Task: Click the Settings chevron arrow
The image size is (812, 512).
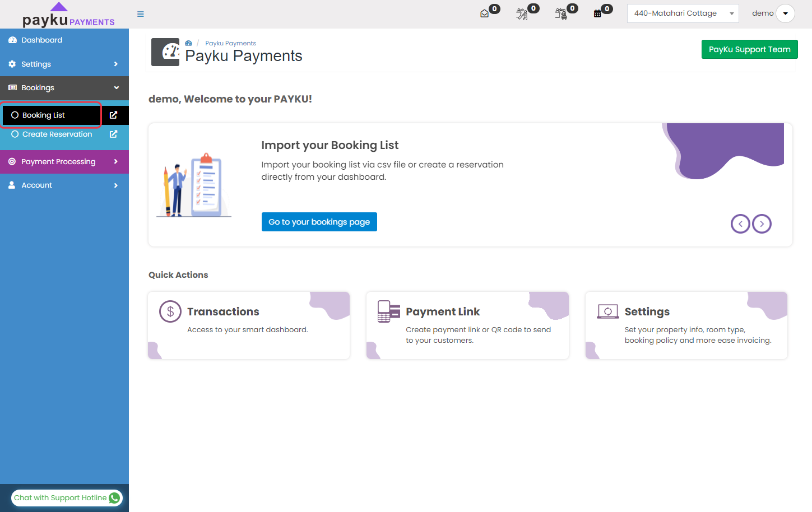Action: click(x=116, y=64)
